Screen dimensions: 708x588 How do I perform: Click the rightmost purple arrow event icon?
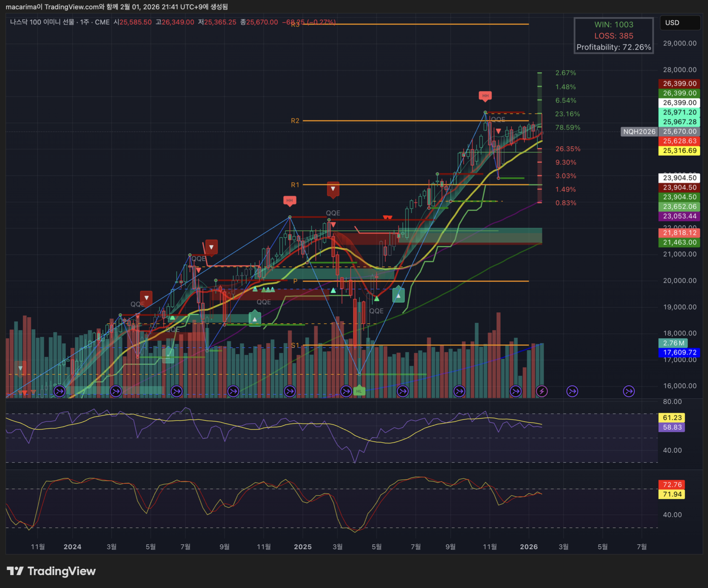click(x=628, y=391)
